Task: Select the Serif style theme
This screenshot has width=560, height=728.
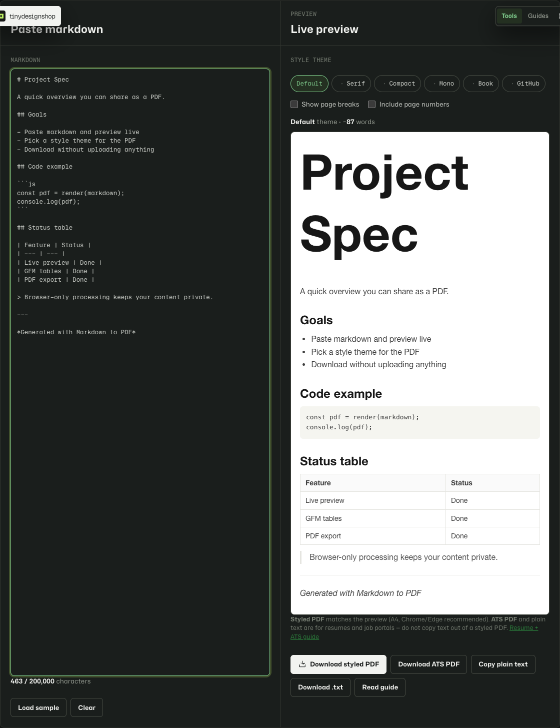Action: [351, 84]
